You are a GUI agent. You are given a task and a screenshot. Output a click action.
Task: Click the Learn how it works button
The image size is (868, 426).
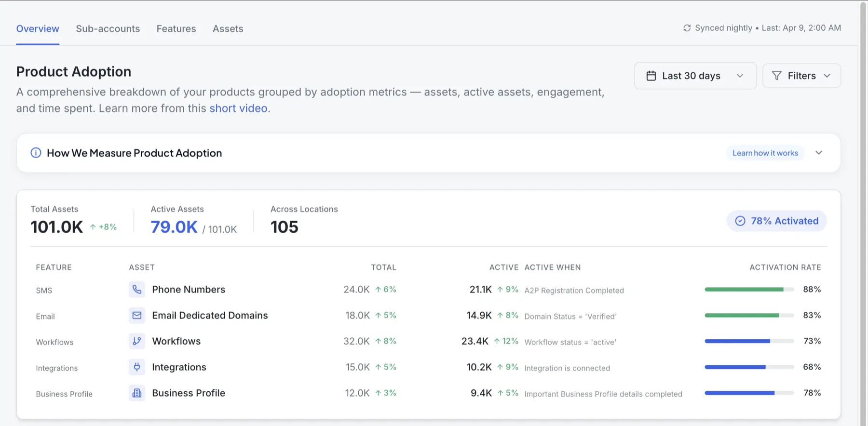(x=765, y=153)
